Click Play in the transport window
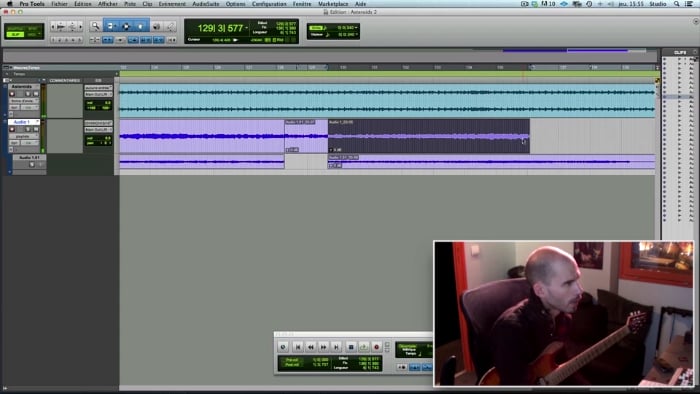 tap(364, 347)
